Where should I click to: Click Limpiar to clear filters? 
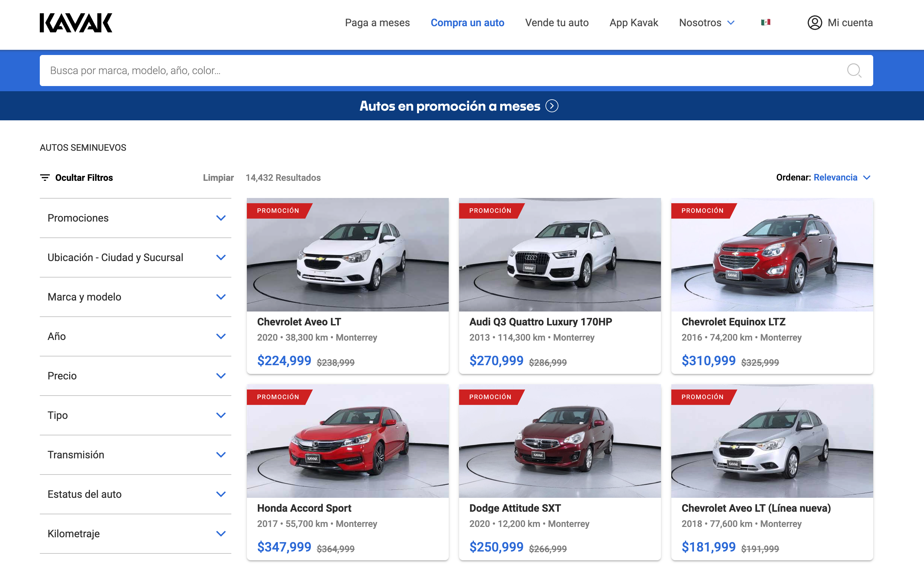click(218, 178)
